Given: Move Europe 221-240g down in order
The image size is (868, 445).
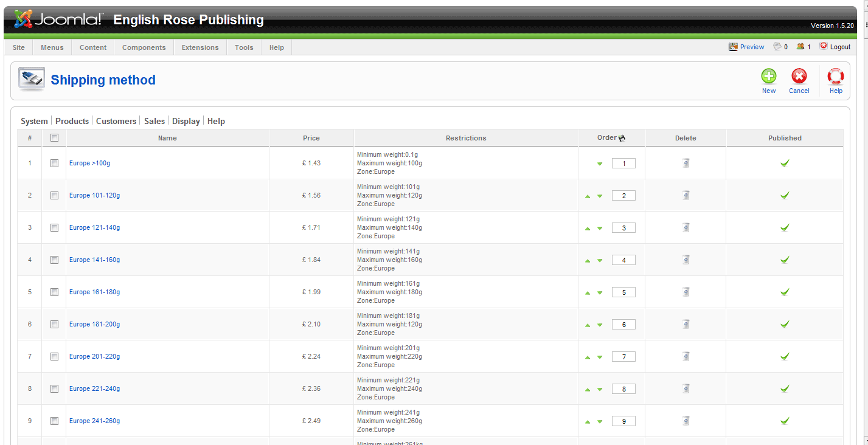Looking at the screenshot, I should coord(600,389).
